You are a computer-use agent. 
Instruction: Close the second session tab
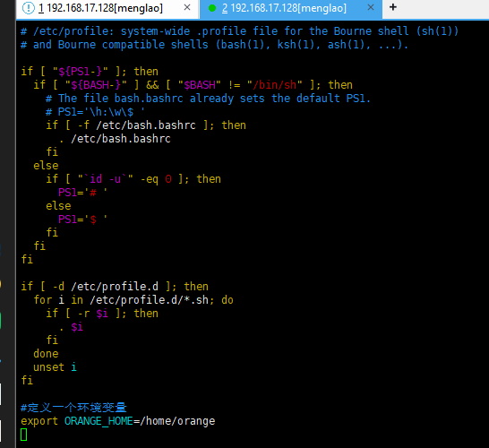pos(371,7)
